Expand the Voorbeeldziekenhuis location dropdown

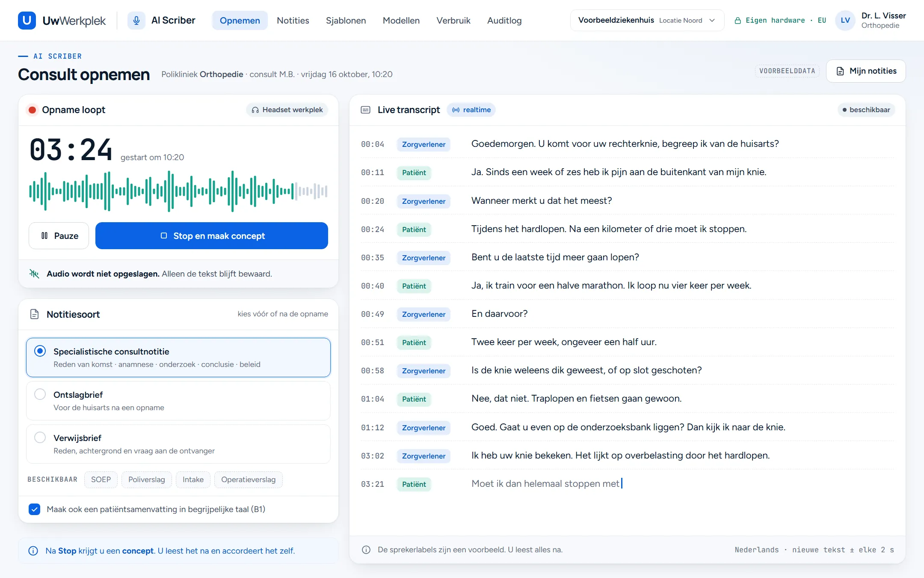pyautogui.click(x=647, y=20)
